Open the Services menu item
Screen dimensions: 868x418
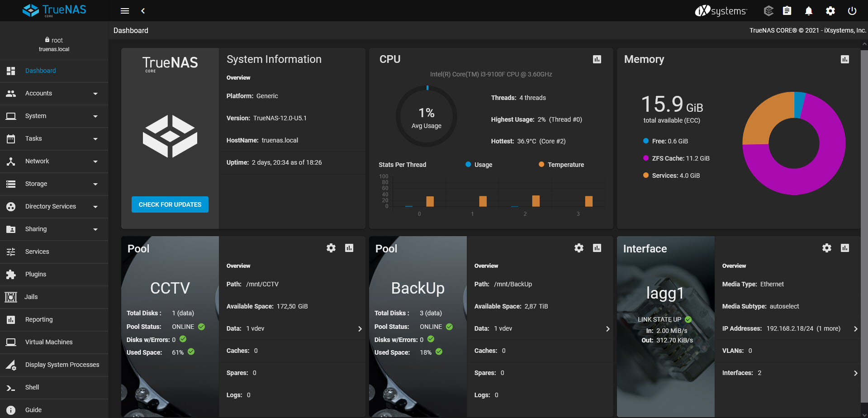(54, 252)
